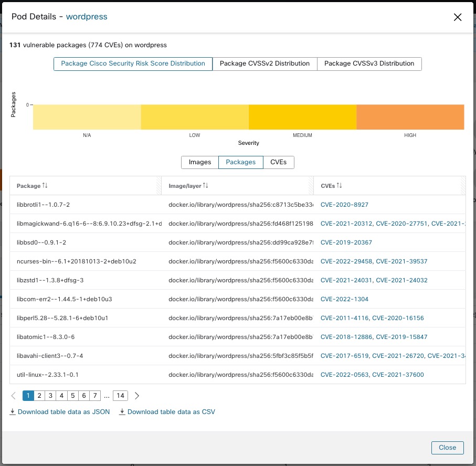Click the JSON download icon

[x=13, y=411]
